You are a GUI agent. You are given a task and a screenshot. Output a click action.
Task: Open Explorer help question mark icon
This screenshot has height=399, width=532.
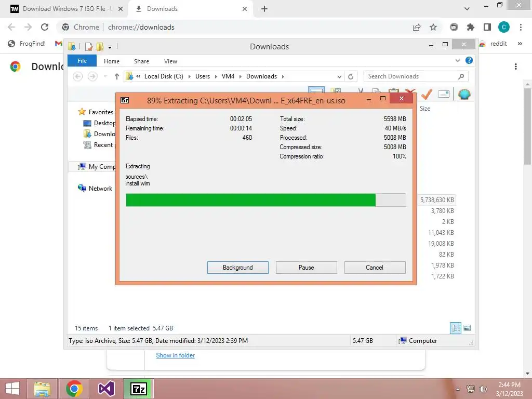click(x=469, y=60)
